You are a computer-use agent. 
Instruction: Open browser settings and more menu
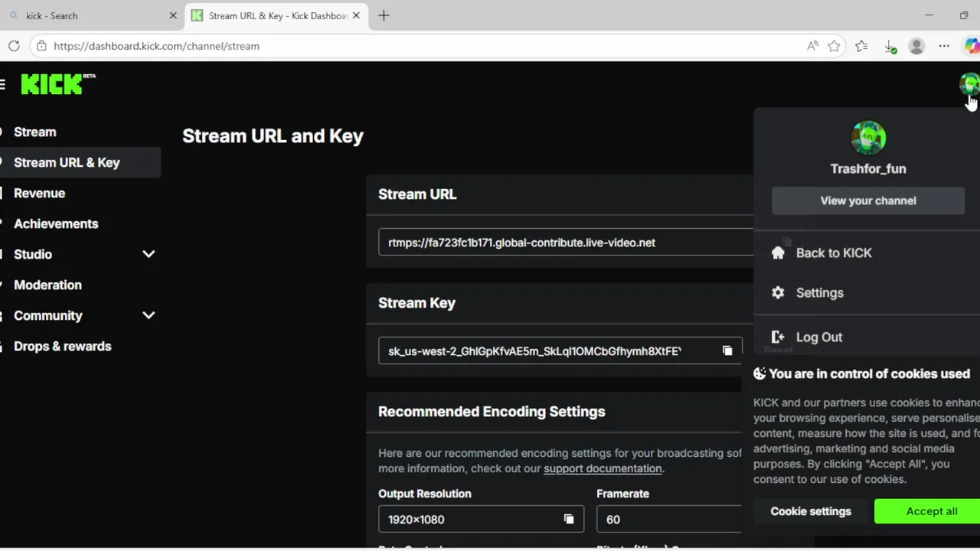coord(944,46)
